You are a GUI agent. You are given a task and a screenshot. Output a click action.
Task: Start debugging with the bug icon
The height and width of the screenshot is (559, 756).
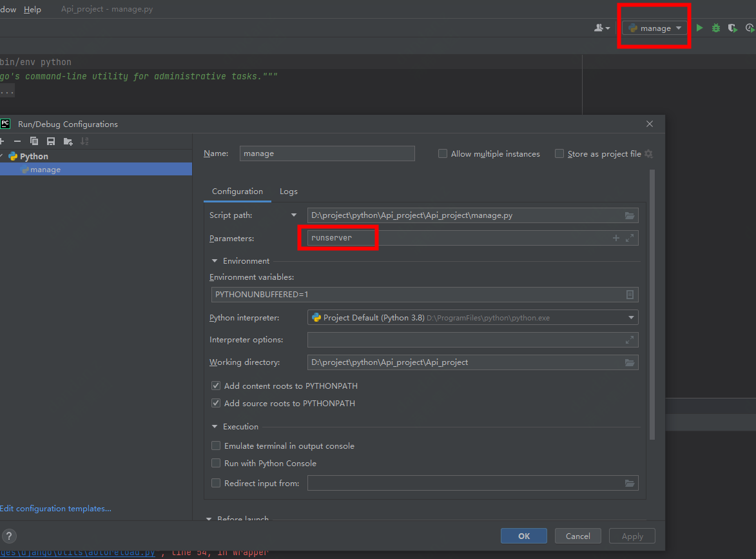(716, 28)
